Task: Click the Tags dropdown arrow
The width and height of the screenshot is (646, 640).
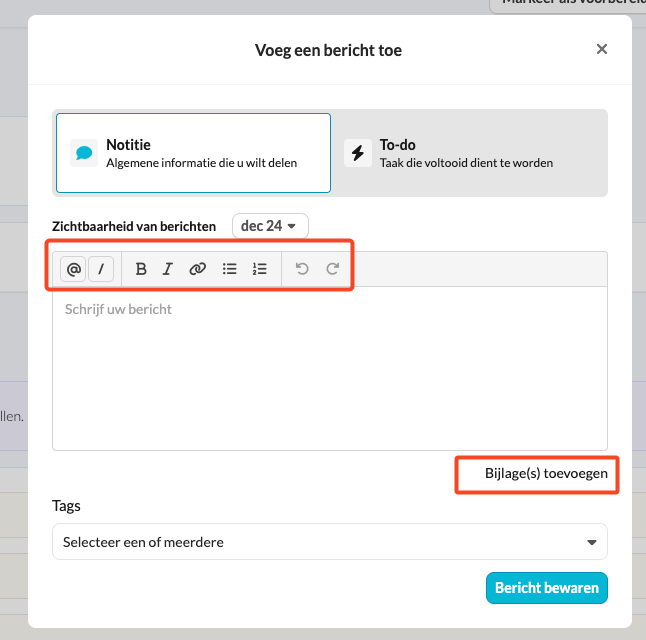Action: coord(592,542)
